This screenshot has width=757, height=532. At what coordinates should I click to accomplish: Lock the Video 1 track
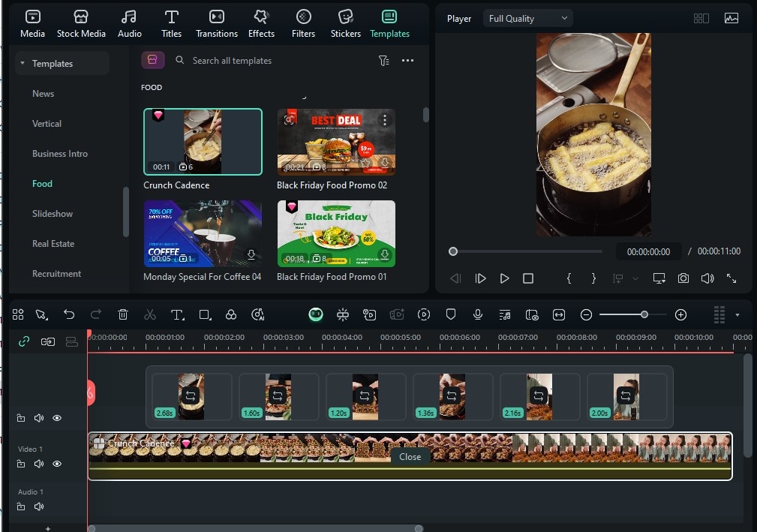21,464
